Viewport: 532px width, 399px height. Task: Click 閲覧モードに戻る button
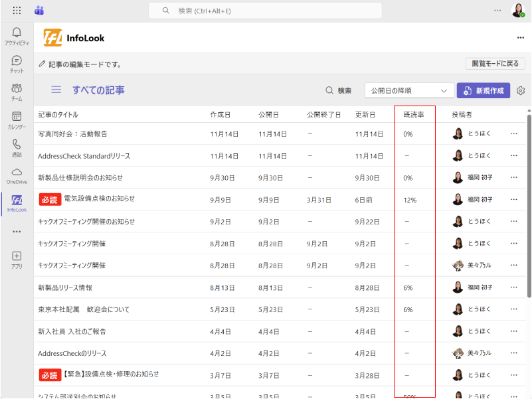click(x=495, y=64)
